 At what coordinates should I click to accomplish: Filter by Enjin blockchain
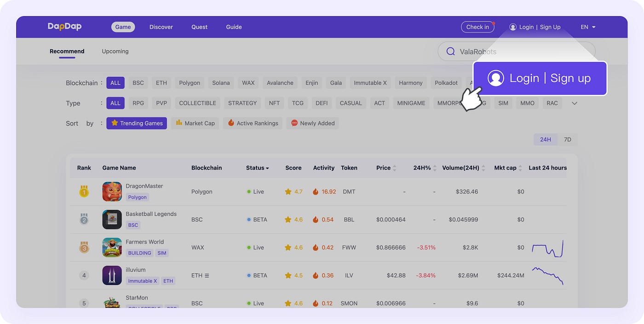tap(312, 83)
